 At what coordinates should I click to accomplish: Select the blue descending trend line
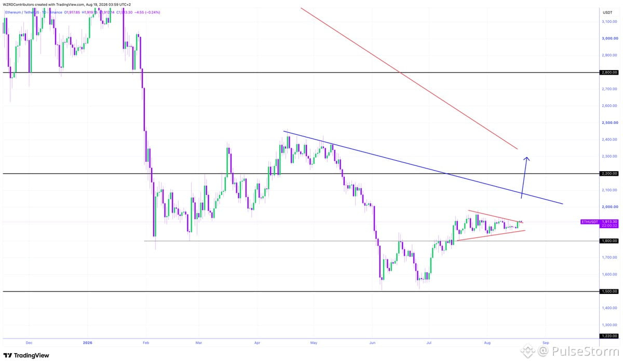423,167
